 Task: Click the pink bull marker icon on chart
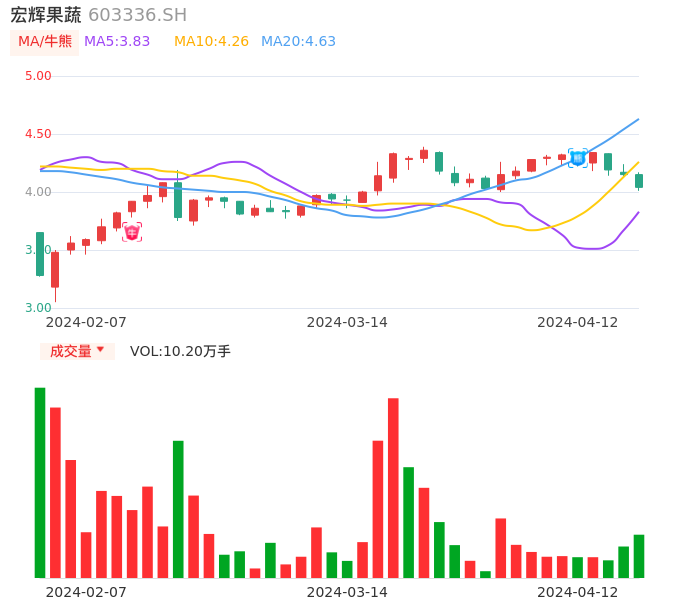tap(132, 232)
